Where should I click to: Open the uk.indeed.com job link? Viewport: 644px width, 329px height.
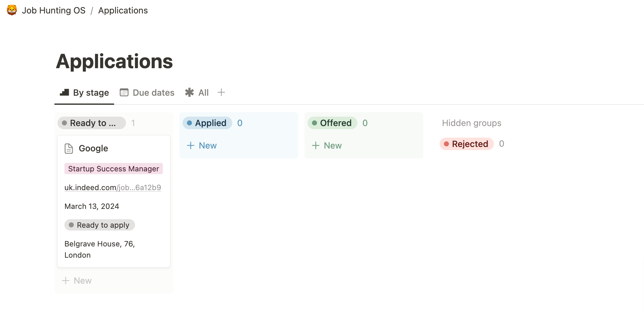(x=113, y=188)
